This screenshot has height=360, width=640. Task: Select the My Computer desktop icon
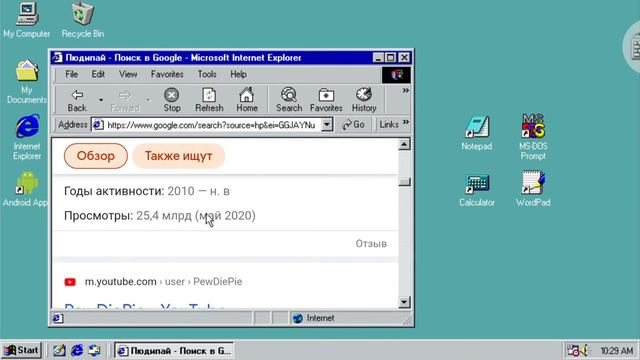pyautogui.click(x=27, y=20)
